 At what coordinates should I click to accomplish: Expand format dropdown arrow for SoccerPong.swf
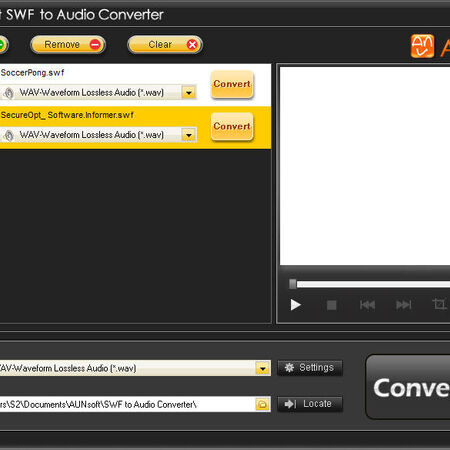click(189, 93)
